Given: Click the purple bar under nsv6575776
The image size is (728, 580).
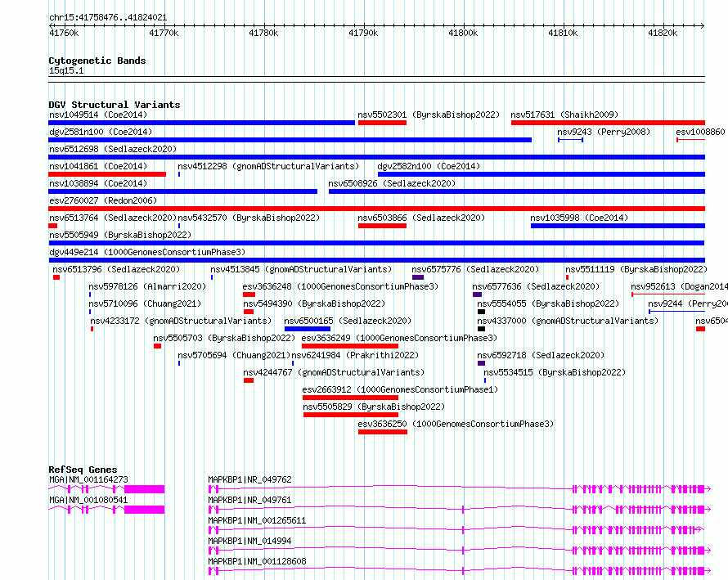Looking at the screenshot, I should coord(418,277).
